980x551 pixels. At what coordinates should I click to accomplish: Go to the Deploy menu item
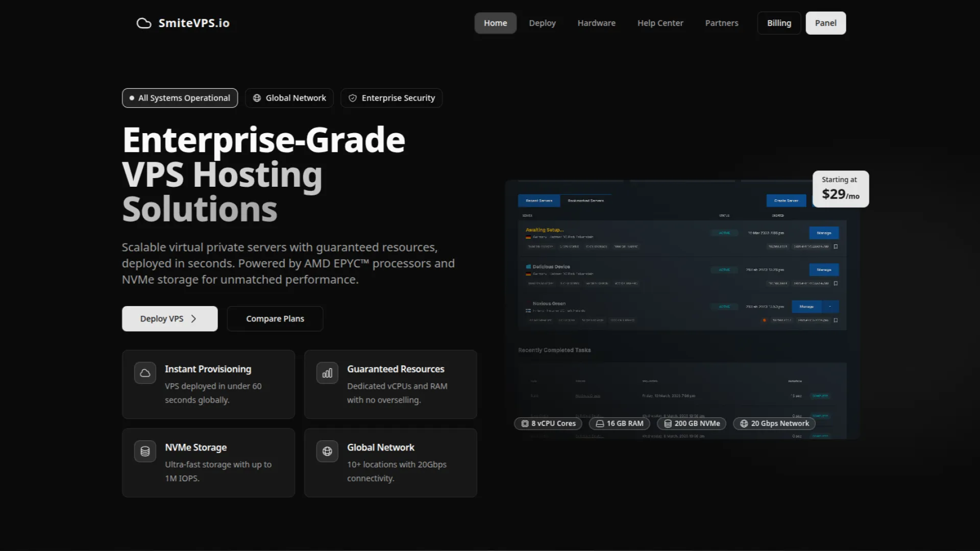(x=542, y=23)
